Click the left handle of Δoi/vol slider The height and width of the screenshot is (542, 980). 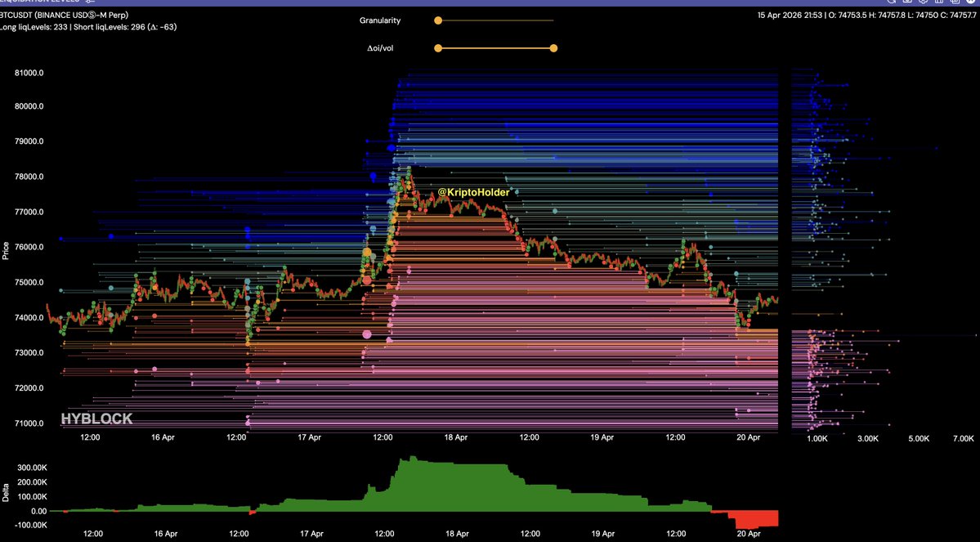pos(438,48)
